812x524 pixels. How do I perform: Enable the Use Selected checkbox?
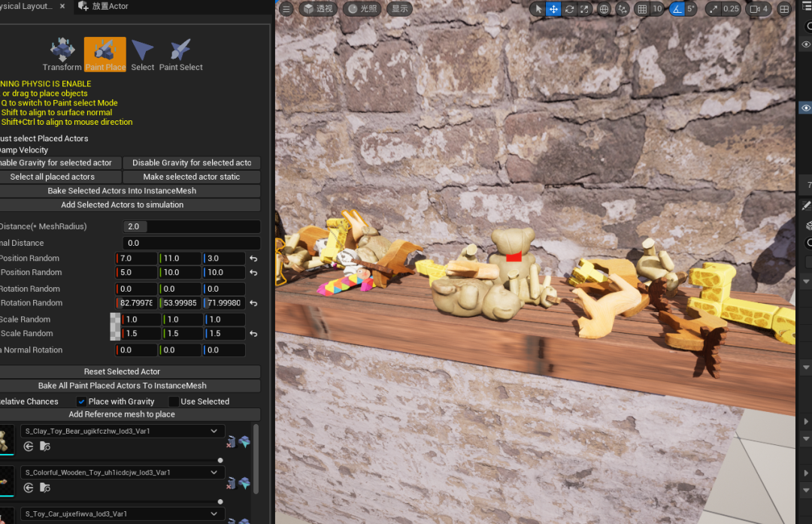click(x=174, y=401)
